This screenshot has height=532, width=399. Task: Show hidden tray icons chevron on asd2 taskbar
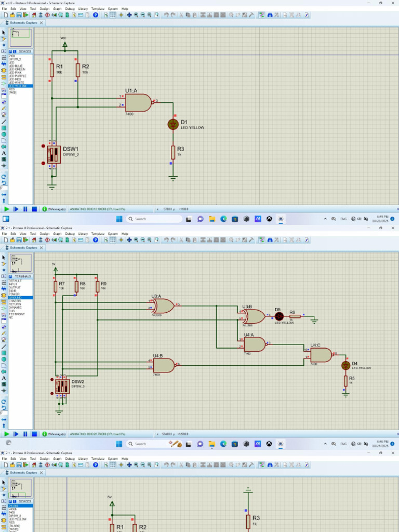point(325,219)
